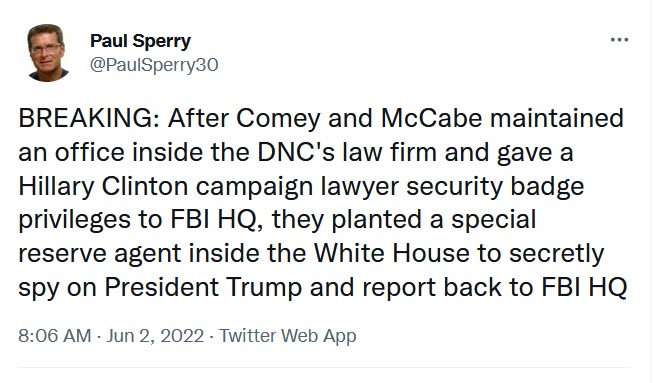The height and width of the screenshot is (383, 656).
Task: Click the final FBI HQ ending the tweet
Action: (584, 288)
